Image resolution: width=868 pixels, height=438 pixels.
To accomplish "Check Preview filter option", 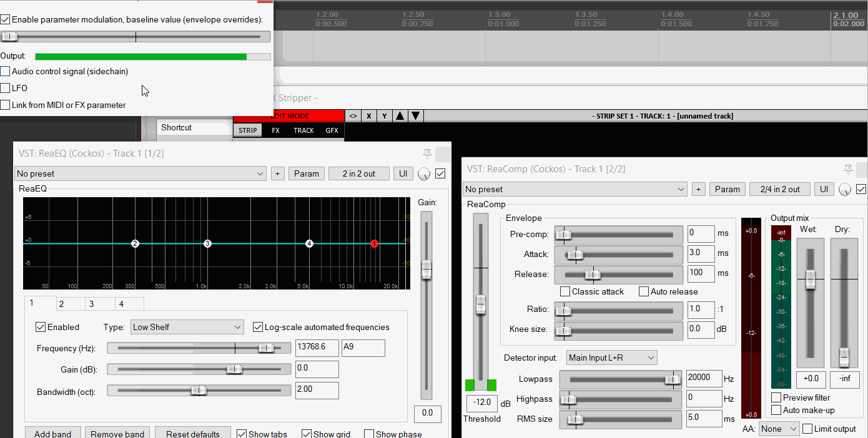I will [x=776, y=397].
